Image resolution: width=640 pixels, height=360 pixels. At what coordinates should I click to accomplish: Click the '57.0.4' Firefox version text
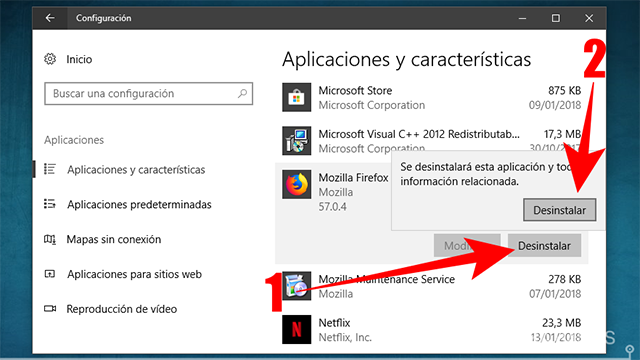333,207
